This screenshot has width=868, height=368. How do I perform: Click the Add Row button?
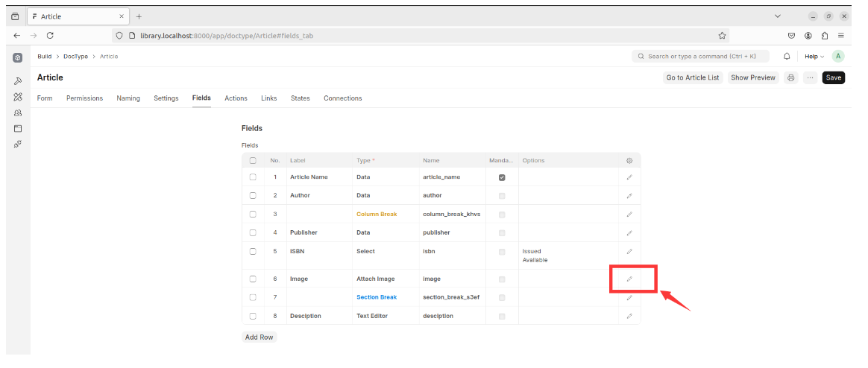(x=259, y=337)
